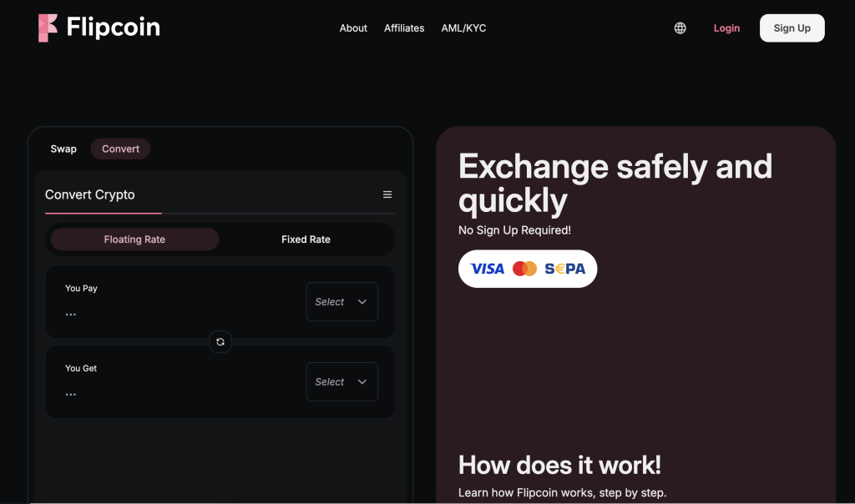Select the Convert Crypto tab heading
This screenshot has width=855, height=504.
[90, 194]
